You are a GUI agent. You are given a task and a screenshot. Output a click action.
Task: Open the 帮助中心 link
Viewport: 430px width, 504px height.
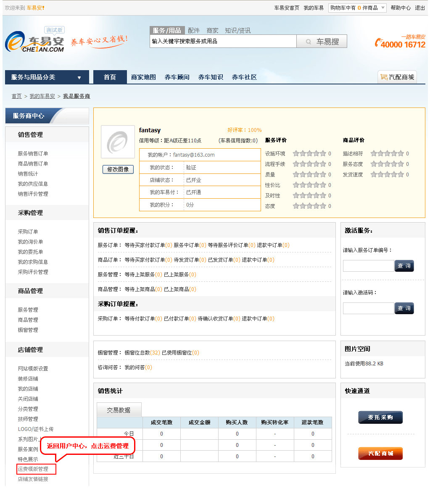[x=401, y=8]
